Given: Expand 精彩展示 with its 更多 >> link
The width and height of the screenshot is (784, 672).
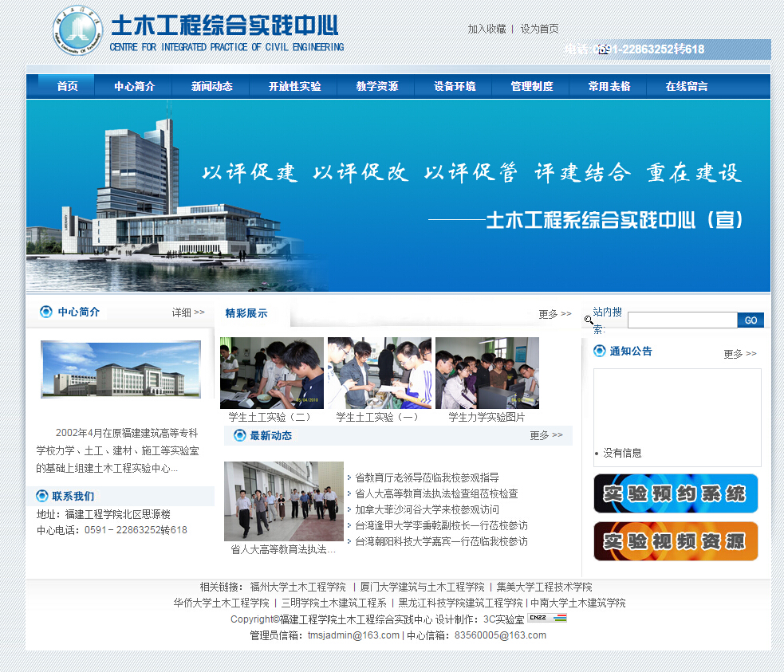Looking at the screenshot, I should [x=554, y=314].
